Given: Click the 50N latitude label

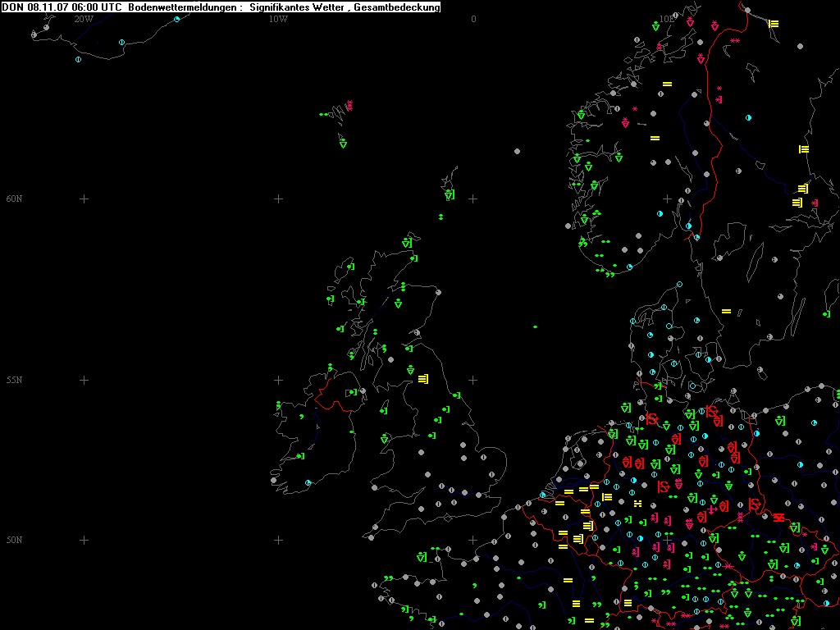Looking at the screenshot, I should 15,540.
